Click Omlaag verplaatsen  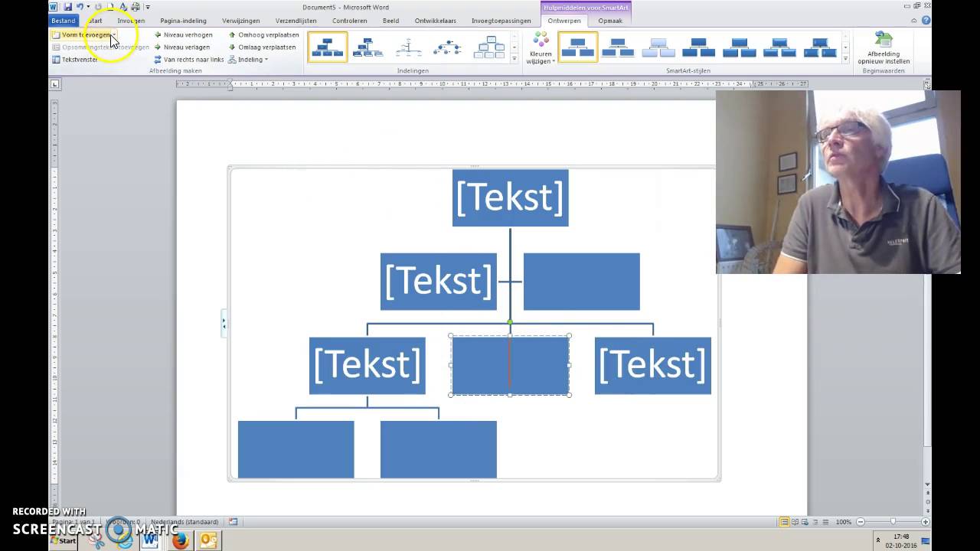click(262, 47)
